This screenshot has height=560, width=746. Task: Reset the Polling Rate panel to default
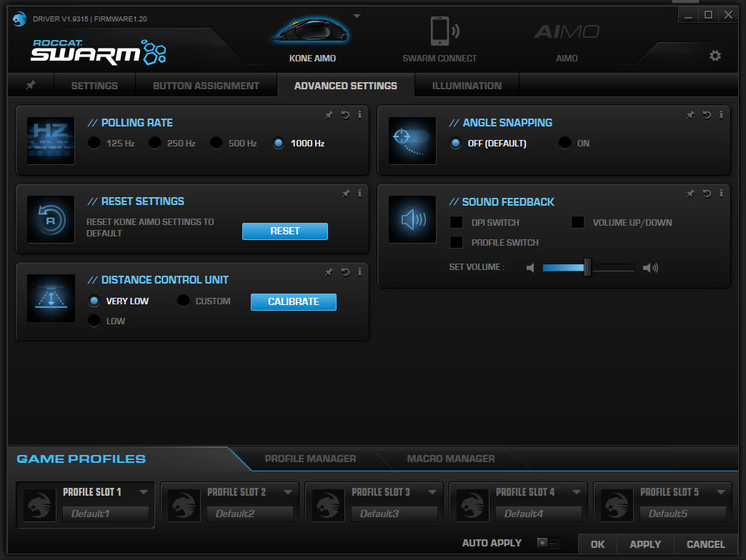click(345, 114)
